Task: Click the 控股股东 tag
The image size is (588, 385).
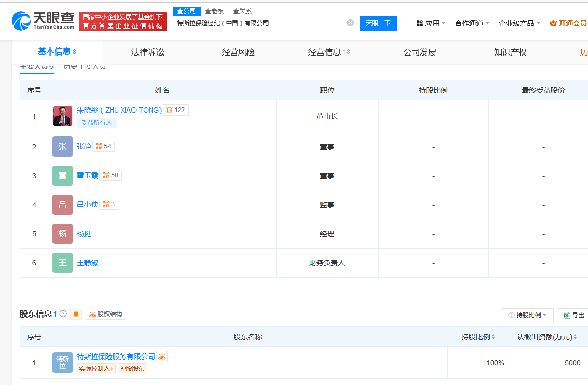Action: [x=132, y=369]
